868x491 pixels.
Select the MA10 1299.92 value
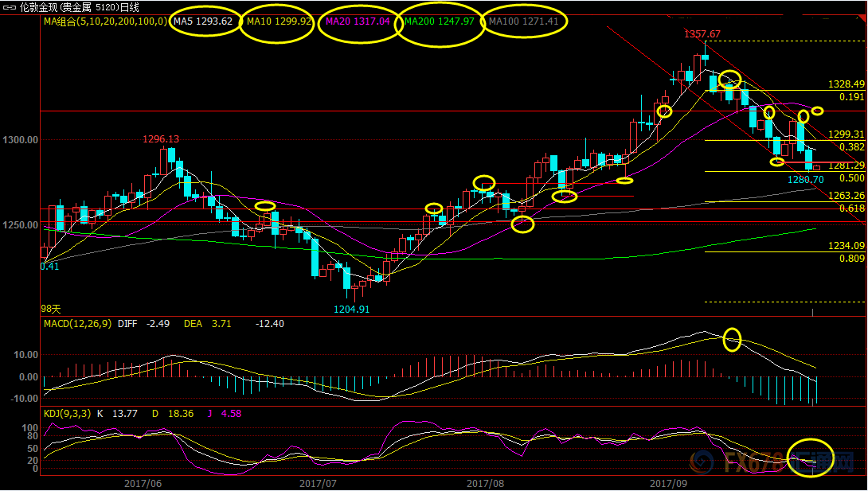tap(279, 21)
